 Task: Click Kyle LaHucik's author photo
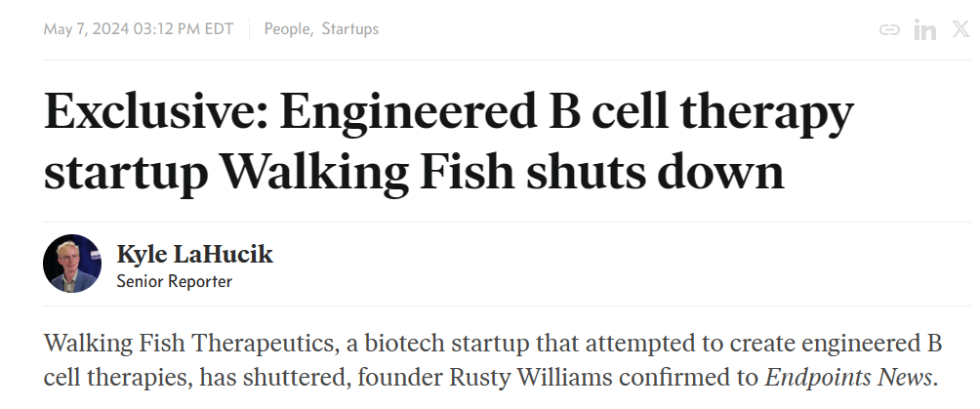tap(72, 264)
